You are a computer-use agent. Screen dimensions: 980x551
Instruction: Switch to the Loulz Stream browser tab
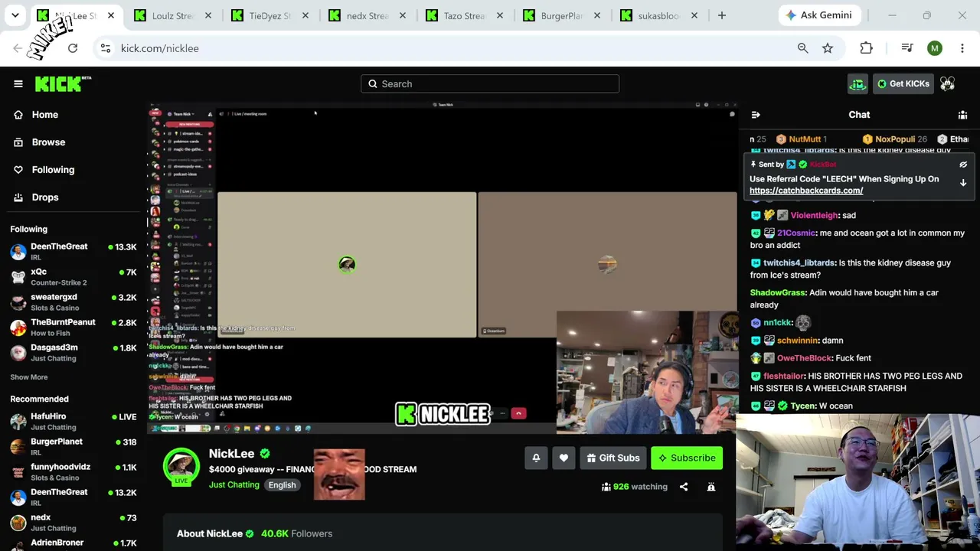click(173, 16)
